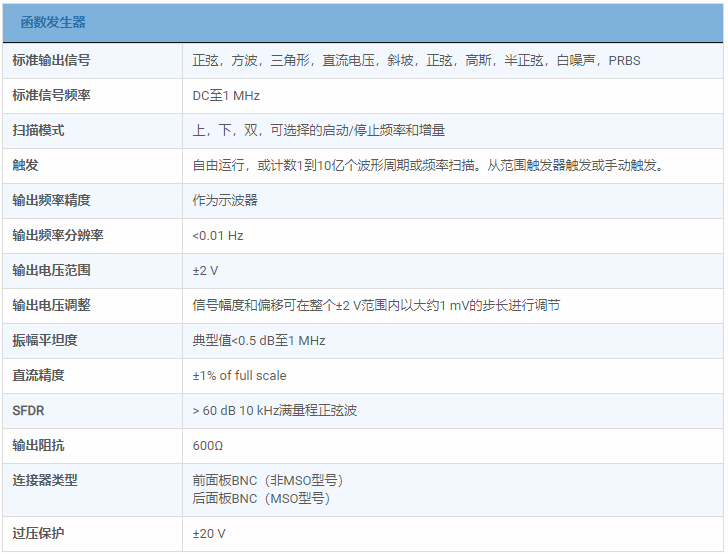This screenshot has width=728, height=554.
Task: Select the 标准信号频率 label
Action: [x=51, y=95]
